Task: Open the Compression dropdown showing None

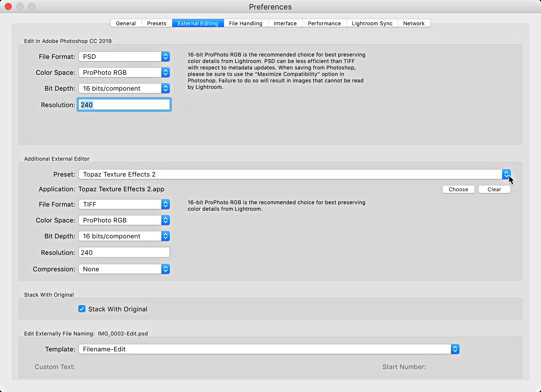Action: coord(165,269)
